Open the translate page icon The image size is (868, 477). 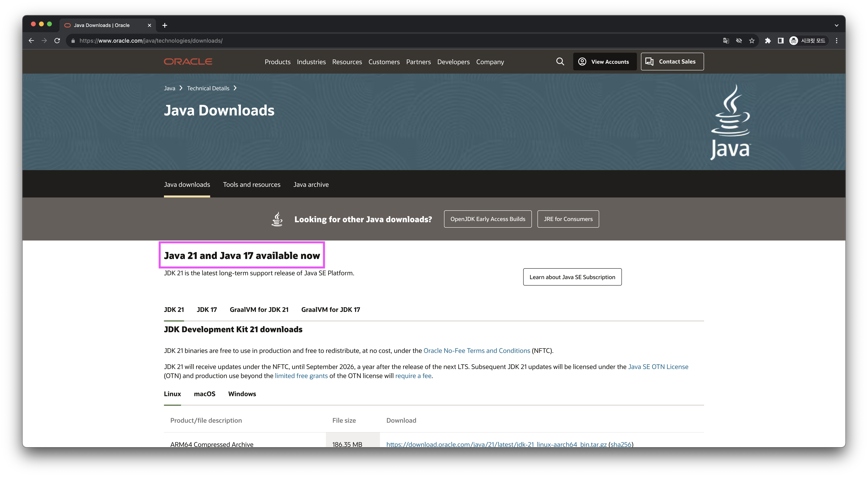pos(726,41)
